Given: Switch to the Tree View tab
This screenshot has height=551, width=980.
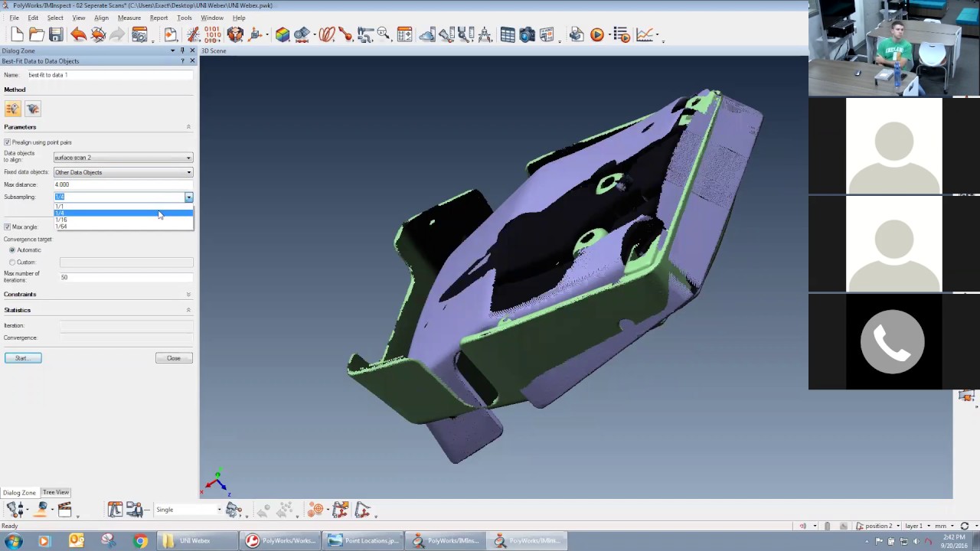Looking at the screenshot, I should point(56,492).
